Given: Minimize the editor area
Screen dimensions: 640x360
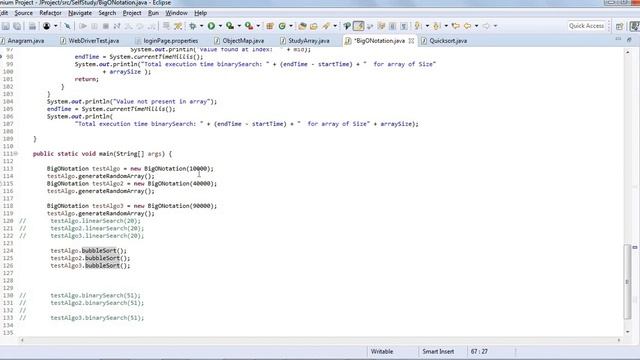Looking at the screenshot, I should pyautogui.click(x=618, y=40).
